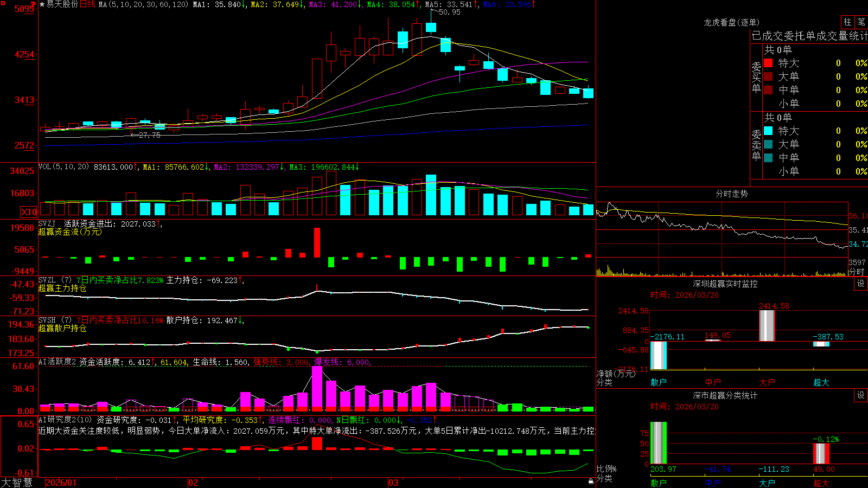
Task: Click the 大智慧 logo label
Action: 17,483
